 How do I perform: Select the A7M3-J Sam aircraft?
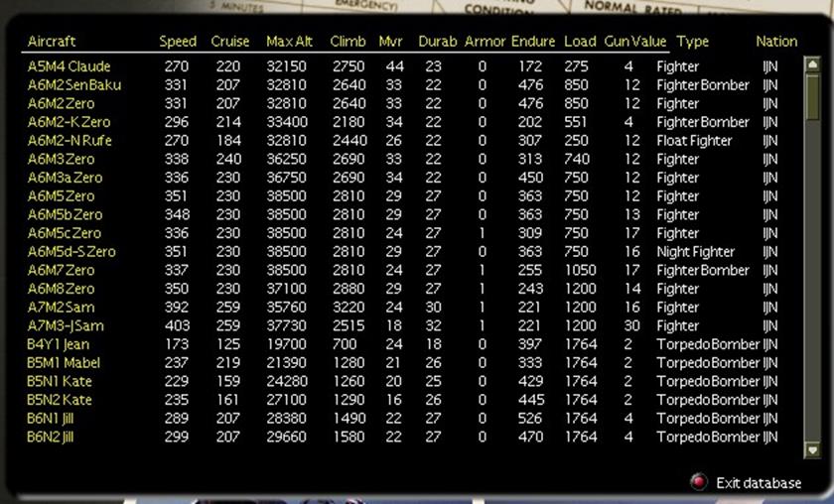tap(66, 325)
